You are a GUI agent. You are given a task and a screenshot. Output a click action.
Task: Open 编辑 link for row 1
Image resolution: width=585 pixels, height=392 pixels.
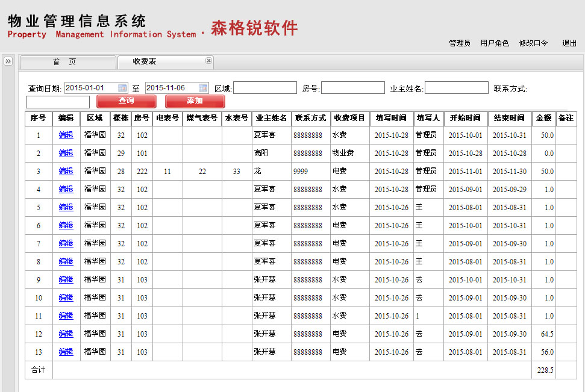click(66, 135)
